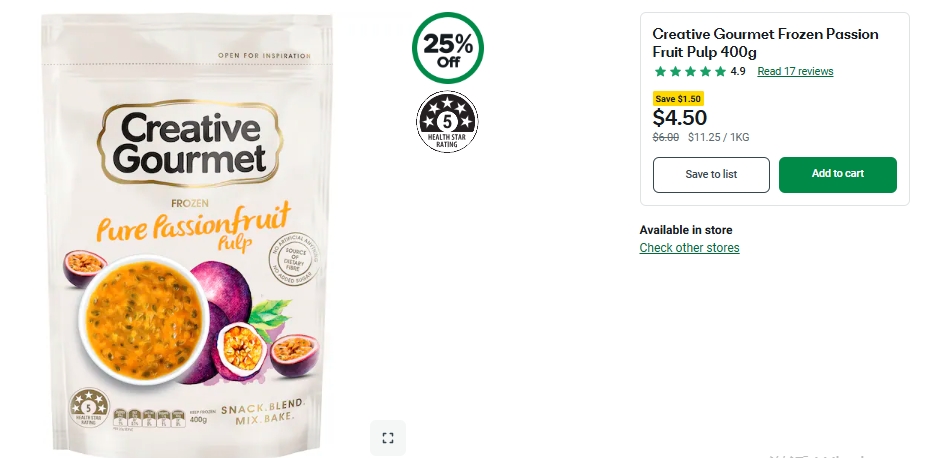Click health star icon on the package

pyautogui.click(x=89, y=407)
